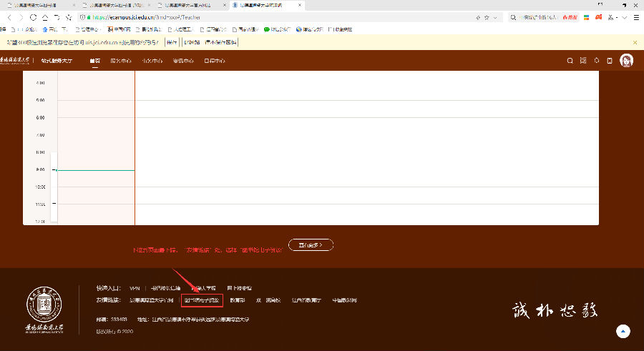Open the VPN quick link in footer
This screenshot has width=644, height=351.
135,288
